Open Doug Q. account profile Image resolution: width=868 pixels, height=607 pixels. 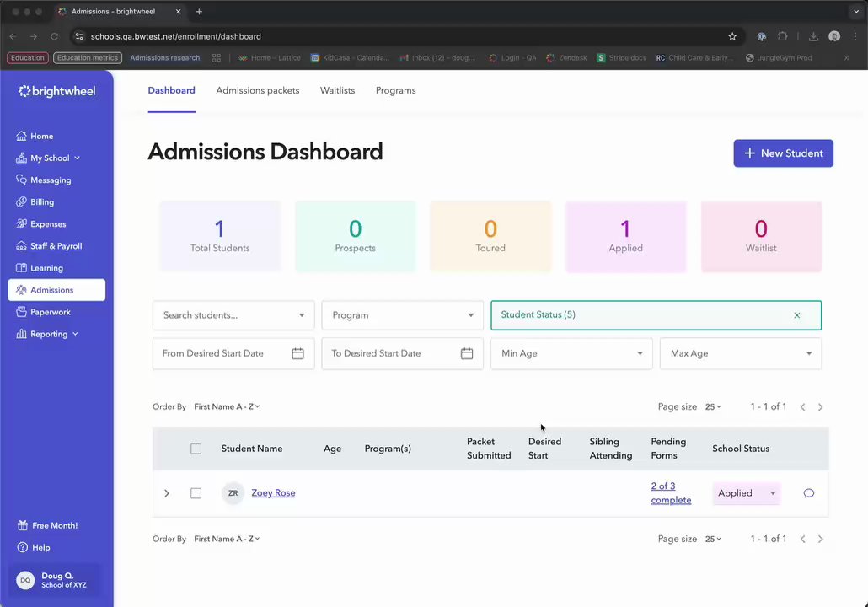tap(56, 580)
